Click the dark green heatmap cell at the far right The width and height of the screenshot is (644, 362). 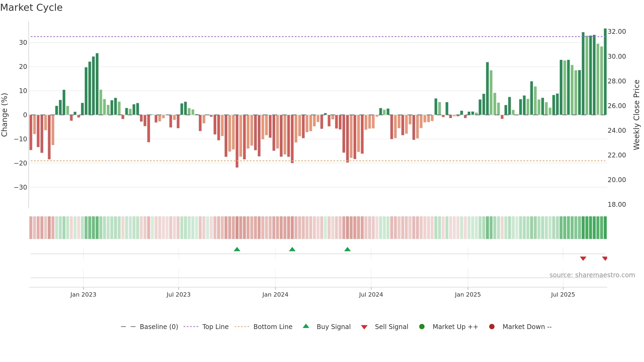click(x=605, y=228)
